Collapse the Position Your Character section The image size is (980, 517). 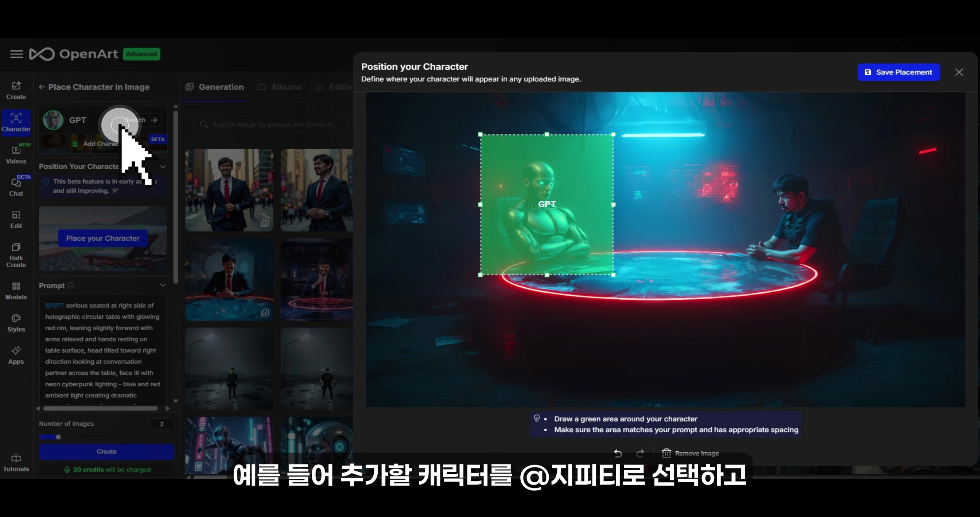(163, 166)
